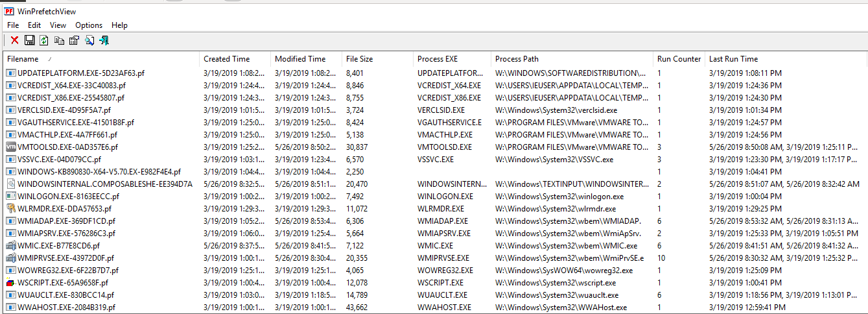The height and width of the screenshot is (314, 868).
Task: Open the File menu
Action: click(x=13, y=25)
